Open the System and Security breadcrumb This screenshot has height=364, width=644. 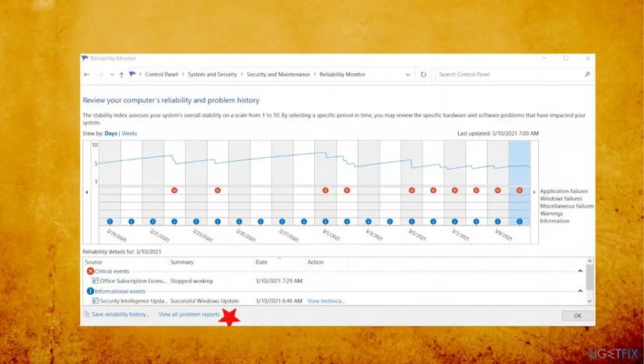tap(212, 75)
